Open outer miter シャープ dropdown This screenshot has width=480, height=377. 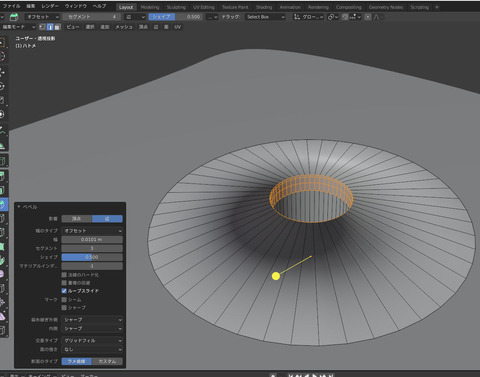(x=92, y=320)
